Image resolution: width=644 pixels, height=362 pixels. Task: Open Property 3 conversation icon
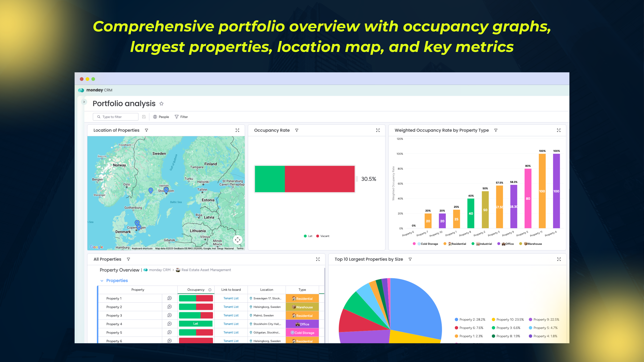pos(169,315)
